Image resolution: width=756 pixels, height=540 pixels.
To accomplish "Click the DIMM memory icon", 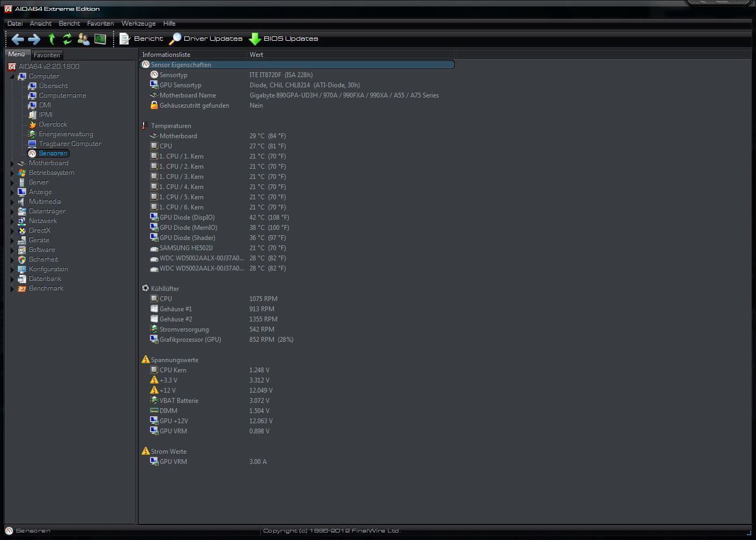I will 154,410.
